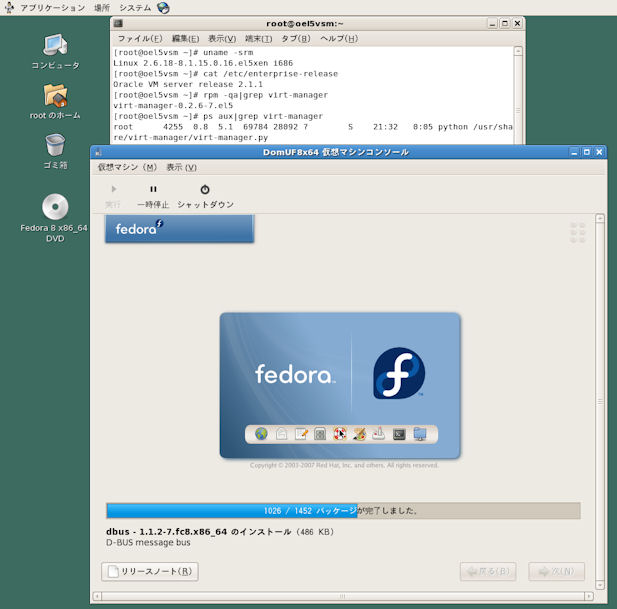Image resolution: width=617 pixels, height=609 pixels.
Task: Open the console 仮想マシン(M) menu
Action: click(127, 167)
